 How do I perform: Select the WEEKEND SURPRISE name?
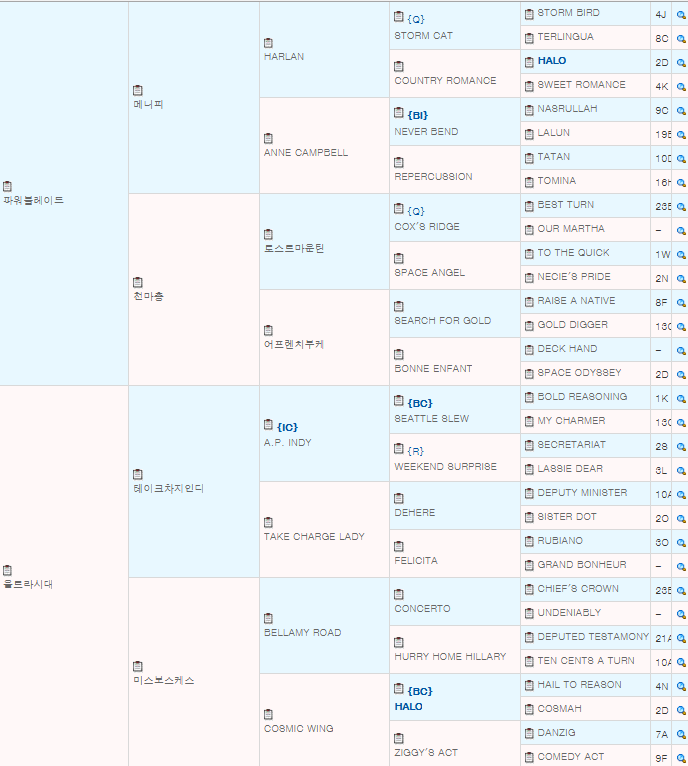446,467
